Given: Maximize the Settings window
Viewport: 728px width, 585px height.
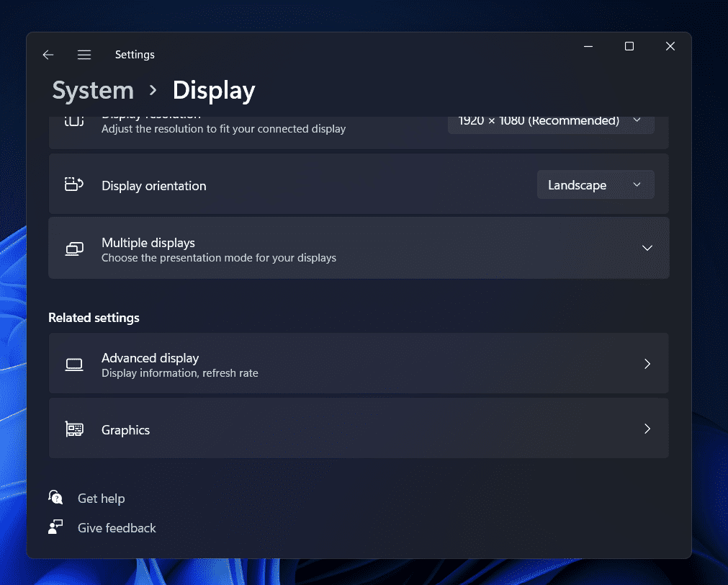Looking at the screenshot, I should point(629,46).
